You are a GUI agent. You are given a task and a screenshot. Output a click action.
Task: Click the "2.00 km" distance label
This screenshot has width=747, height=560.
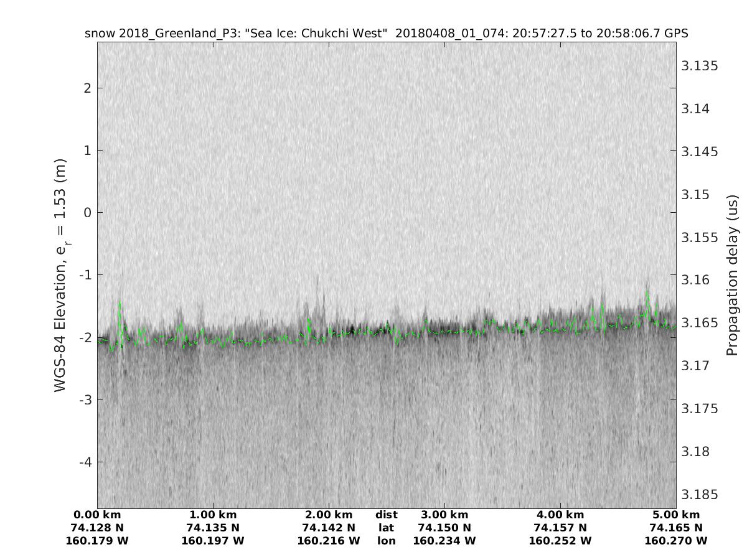click(329, 515)
